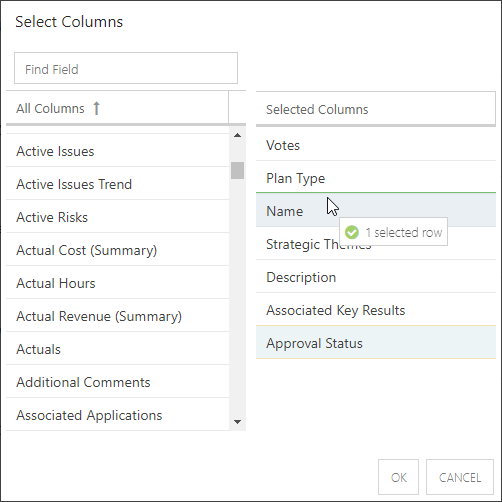Pick Actual Cost (Summary) column

pyautogui.click(x=117, y=250)
